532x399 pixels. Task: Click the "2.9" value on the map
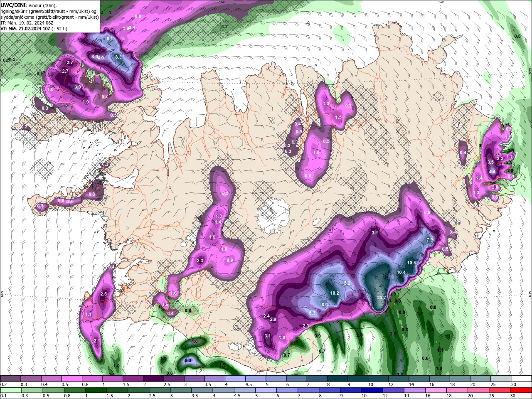click(273, 319)
